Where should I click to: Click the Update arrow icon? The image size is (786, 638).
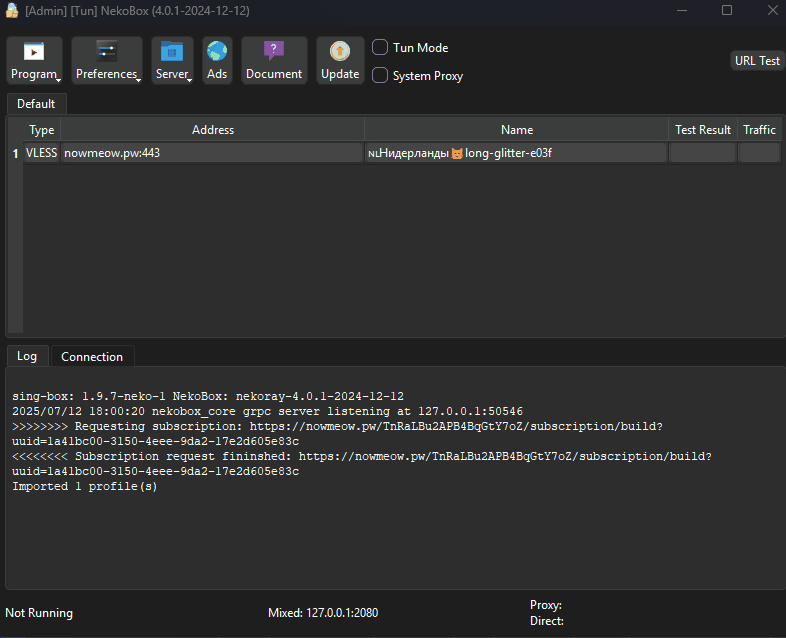(x=340, y=52)
